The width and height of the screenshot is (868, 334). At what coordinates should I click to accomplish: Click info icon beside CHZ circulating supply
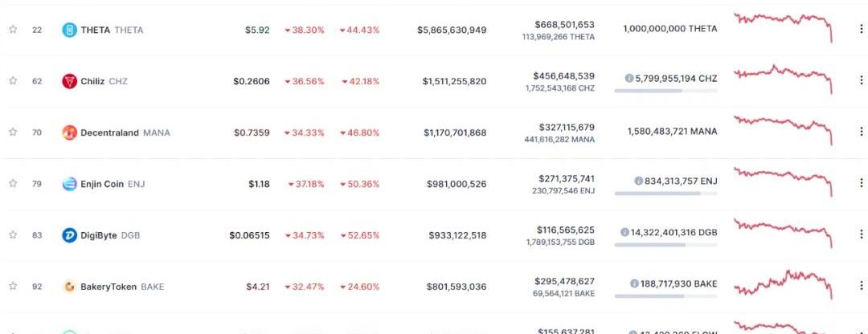pyautogui.click(x=628, y=79)
